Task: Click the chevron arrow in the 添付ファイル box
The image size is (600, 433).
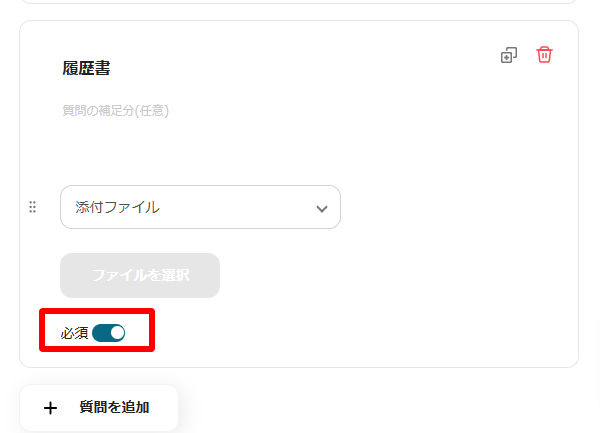Action: 322,209
